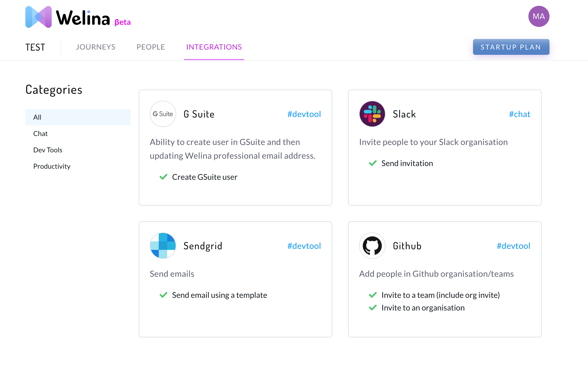The width and height of the screenshot is (588, 369).
Task: Click the TEST workspace name
Action: click(35, 47)
